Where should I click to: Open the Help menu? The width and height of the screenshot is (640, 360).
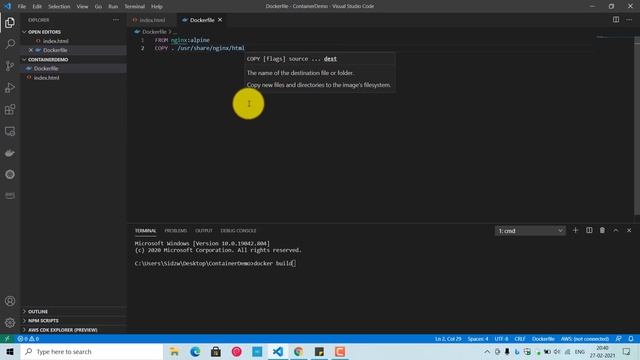[157, 7]
